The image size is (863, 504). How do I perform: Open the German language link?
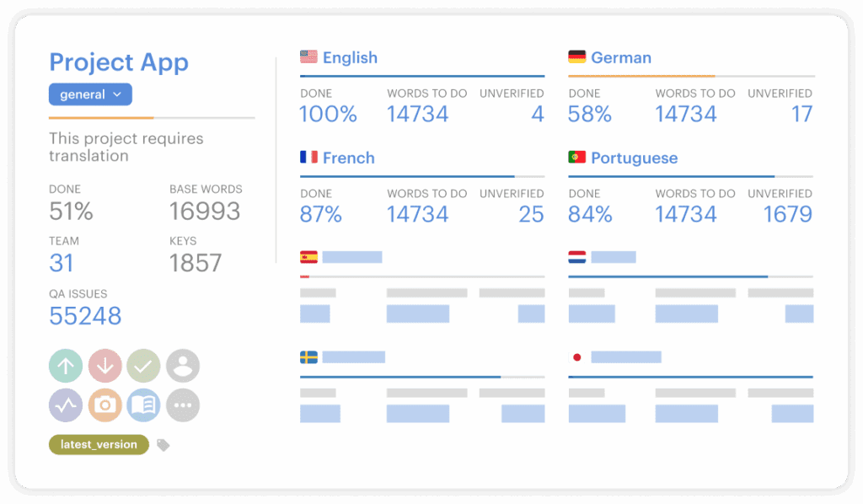click(621, 58)
